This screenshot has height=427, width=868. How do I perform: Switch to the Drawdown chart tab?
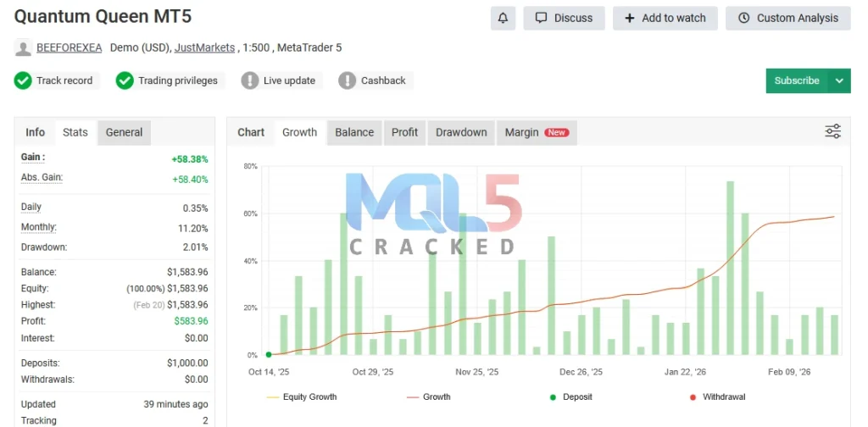pyautogui.click(x=461, y=132)
